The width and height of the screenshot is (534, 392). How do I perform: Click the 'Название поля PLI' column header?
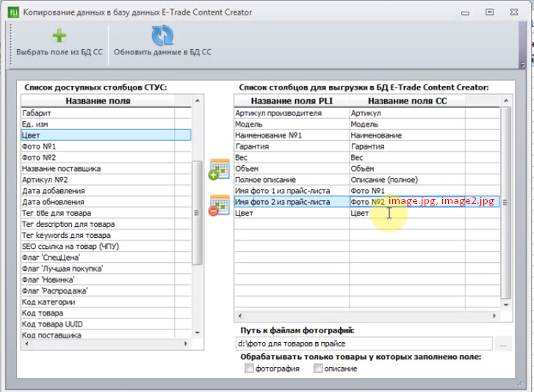point(292,101)
